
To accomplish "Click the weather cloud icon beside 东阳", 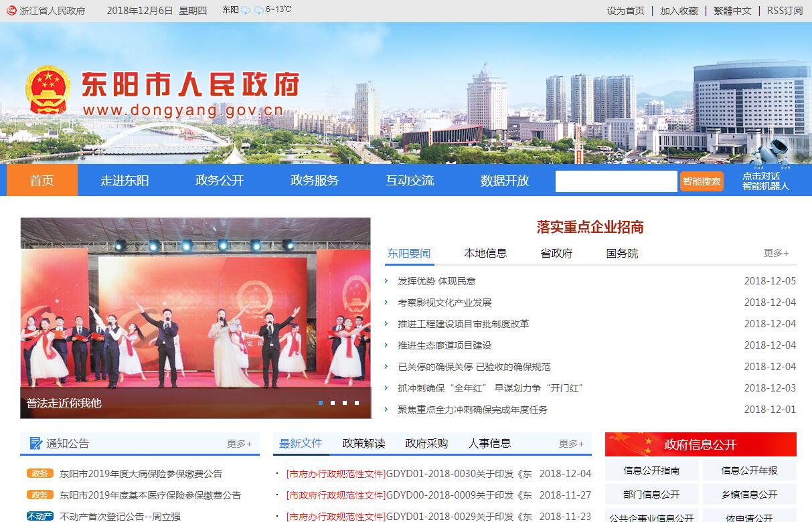I will tap(246, 10).
